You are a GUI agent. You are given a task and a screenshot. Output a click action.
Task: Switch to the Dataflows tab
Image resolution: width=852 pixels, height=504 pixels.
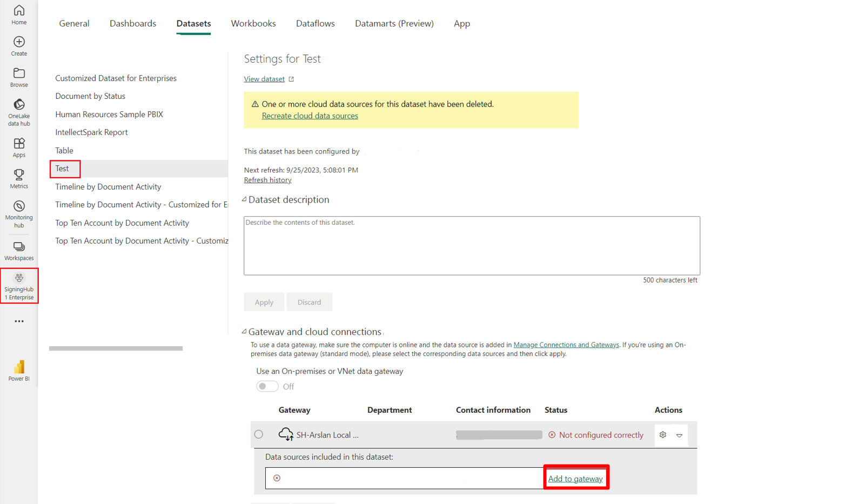[316, 23]
